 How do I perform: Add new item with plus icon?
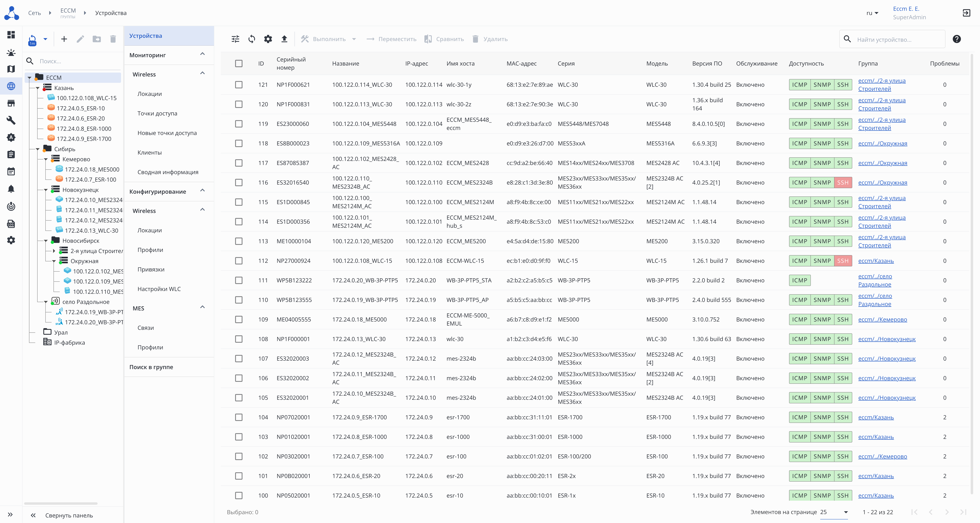(x=64, y=39)
